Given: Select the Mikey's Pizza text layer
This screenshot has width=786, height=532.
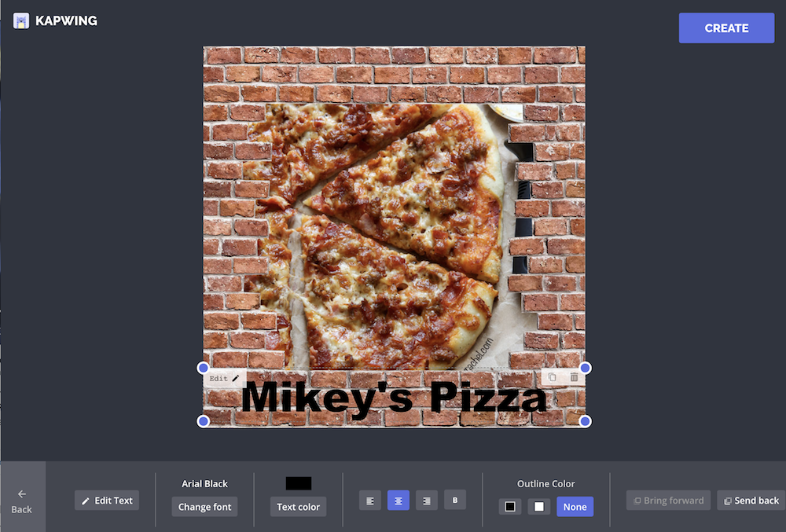Looking at the screenshot, I should (394, 398).
